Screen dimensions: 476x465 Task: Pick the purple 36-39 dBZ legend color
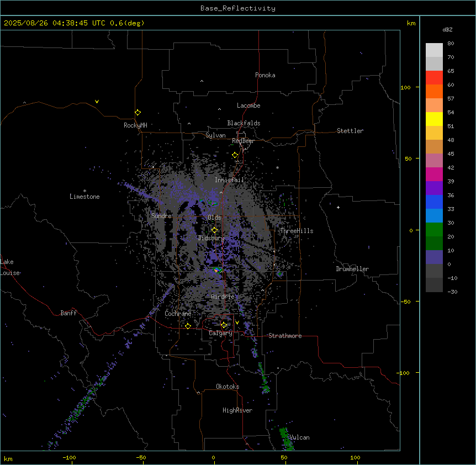[x=434, y=188]
